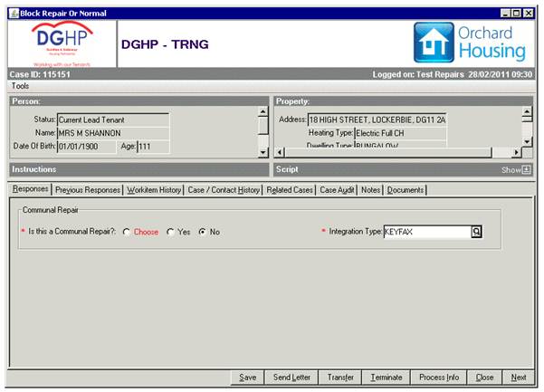Click the Person panel scroll up arrow

pyautogui.click(x=263, y=111)
